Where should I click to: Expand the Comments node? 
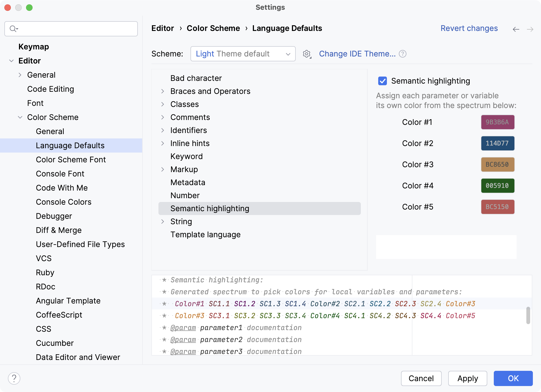163,118
